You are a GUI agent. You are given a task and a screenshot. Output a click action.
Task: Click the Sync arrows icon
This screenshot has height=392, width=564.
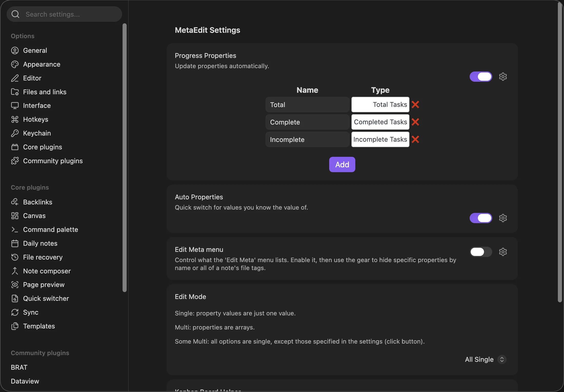coord(15,312)
